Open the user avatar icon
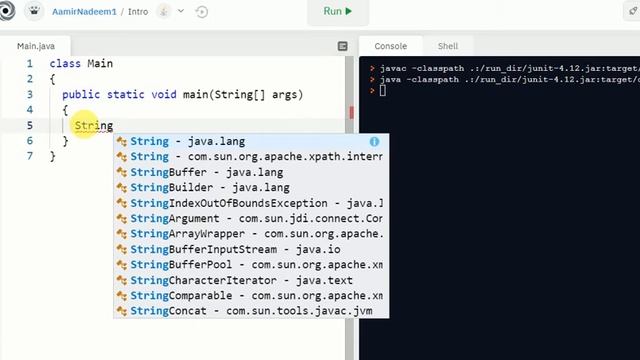Screen dimensions: 640x360 34,11
